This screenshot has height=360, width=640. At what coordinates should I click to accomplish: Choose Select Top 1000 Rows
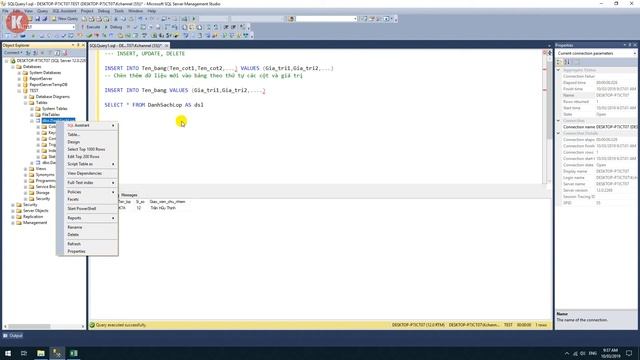click(91, 149)
